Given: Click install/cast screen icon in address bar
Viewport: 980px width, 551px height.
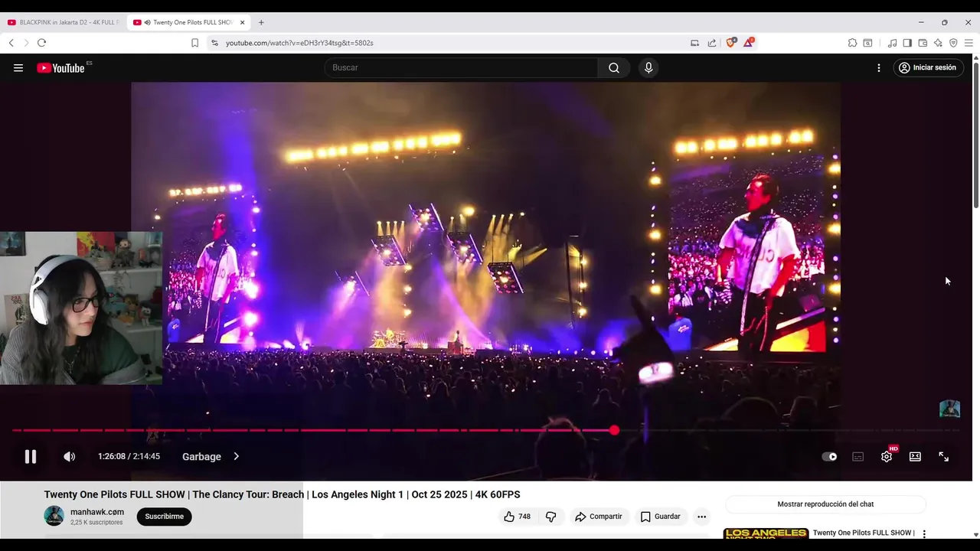Looking at the screenshot, I should pos(695,43).
